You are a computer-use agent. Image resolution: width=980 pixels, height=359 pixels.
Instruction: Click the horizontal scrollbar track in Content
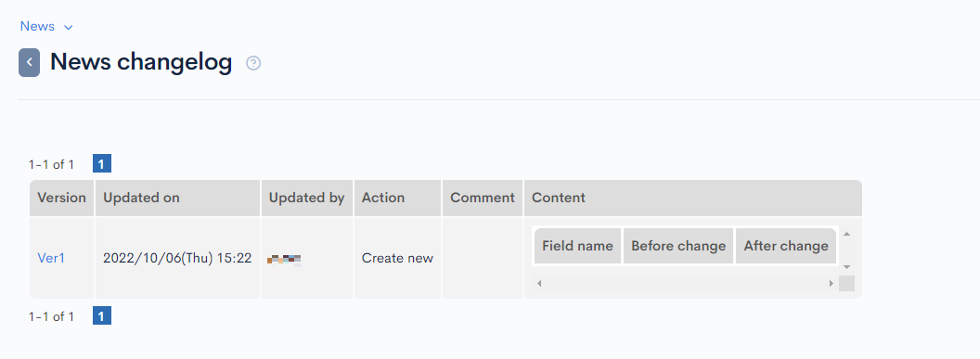[x=685, y=284]
